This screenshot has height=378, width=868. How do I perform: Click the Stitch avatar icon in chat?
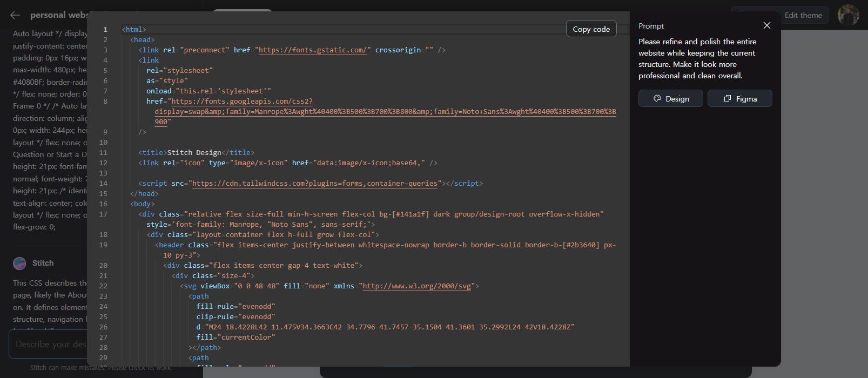point(19,263)
